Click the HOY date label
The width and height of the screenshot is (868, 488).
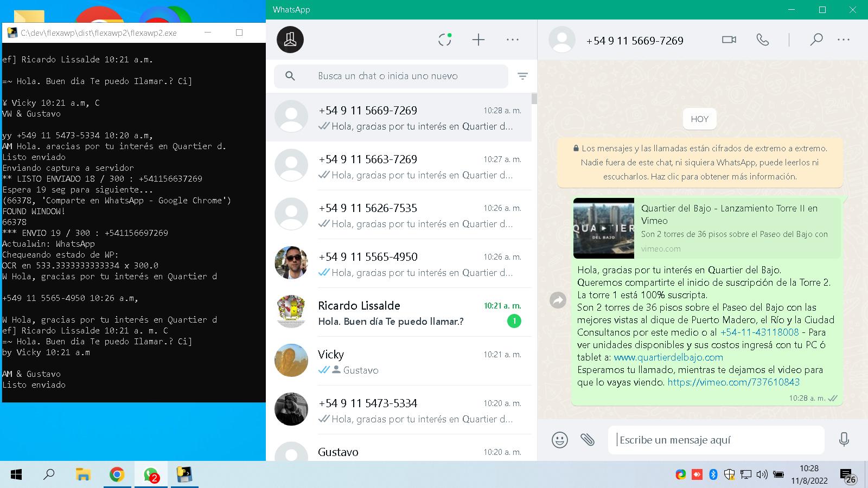click(700, 119)
